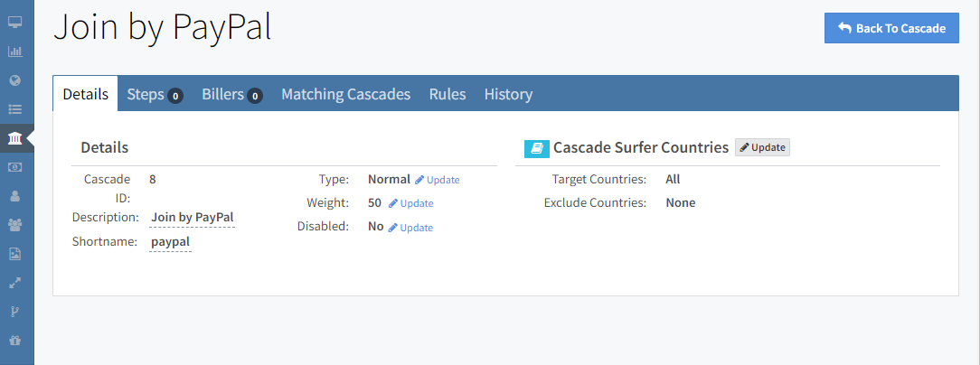Open the bar chart reports icon
Image resolution: width=980 pixels, height=365 pixels.
coord(14,51)
